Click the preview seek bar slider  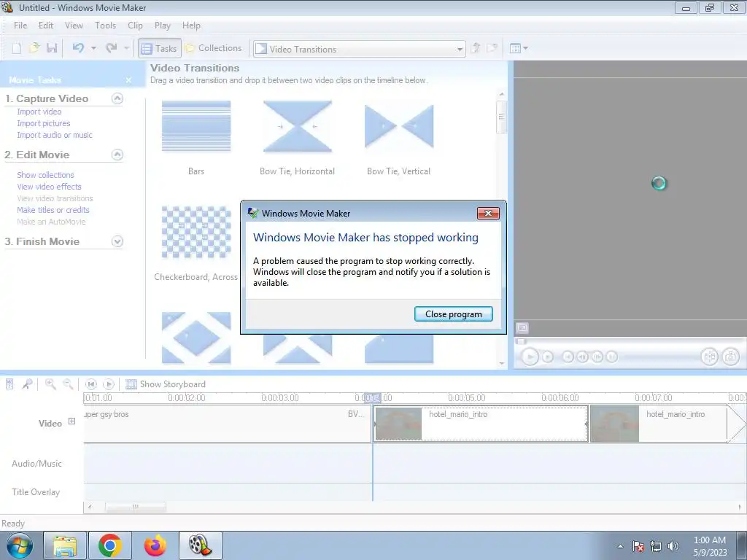(521, 341)
